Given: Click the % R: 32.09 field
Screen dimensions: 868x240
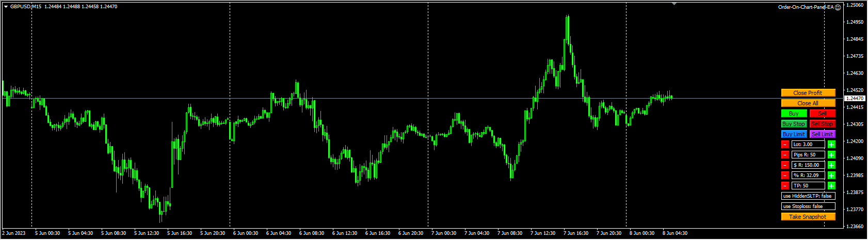Looking at the screenshot, I should (x=808, y=175).
